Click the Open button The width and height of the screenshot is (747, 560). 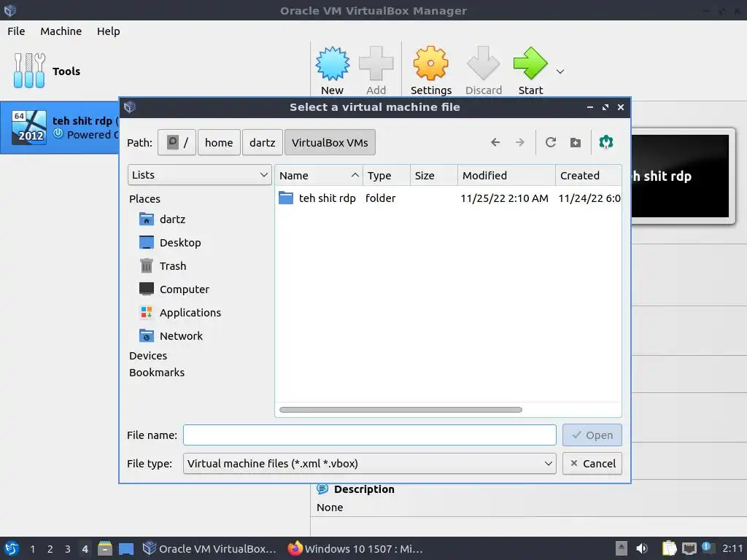point(592,435)
